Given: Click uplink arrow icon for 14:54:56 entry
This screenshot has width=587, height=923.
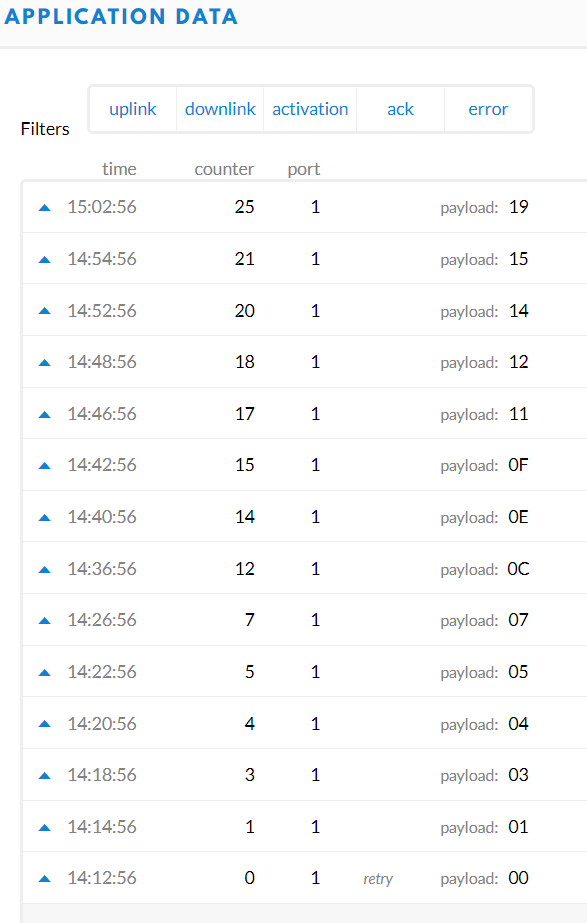Looking at the screenshot, I should [44, 260].
